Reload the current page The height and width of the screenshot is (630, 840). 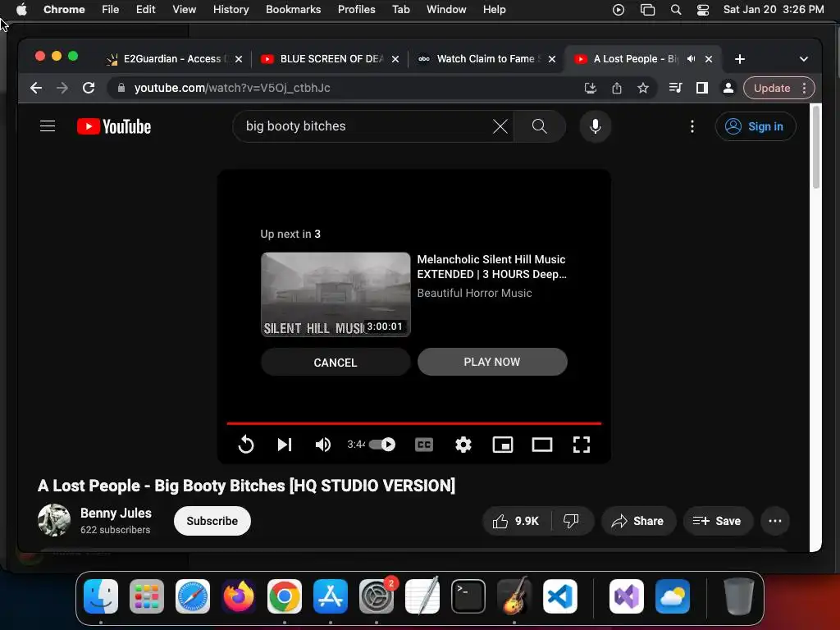click(89, 88)
